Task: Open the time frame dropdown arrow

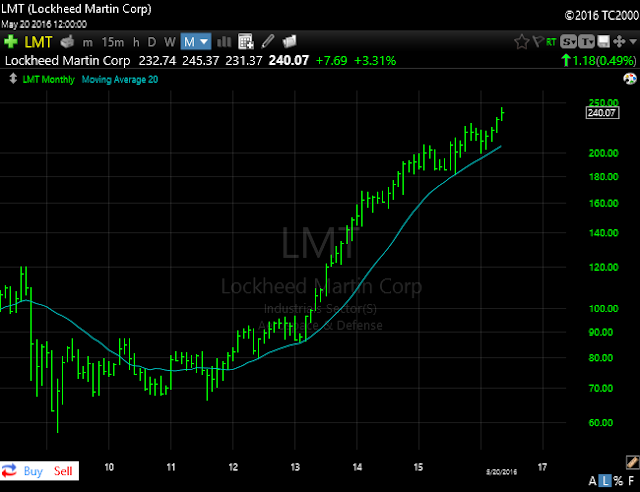Action: click(x=204, y=42)
